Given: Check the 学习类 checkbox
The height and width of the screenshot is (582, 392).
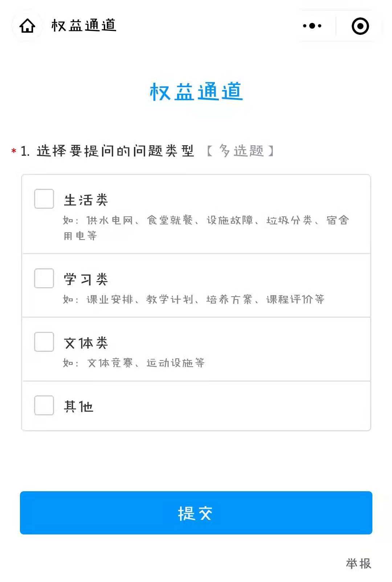Looking at the screenshot, I should click(44, 278).
